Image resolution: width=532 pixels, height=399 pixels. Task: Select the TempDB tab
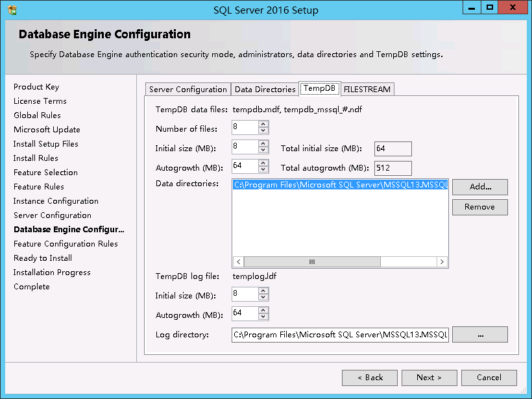tap(320, 88)
